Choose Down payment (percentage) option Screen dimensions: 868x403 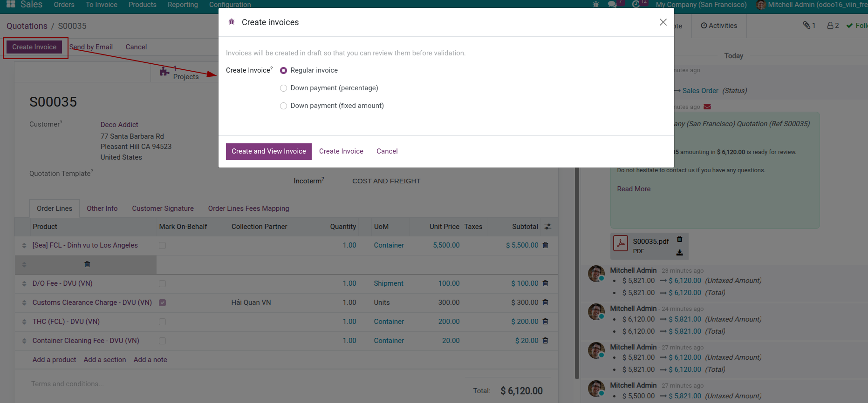tap(283, 88)
